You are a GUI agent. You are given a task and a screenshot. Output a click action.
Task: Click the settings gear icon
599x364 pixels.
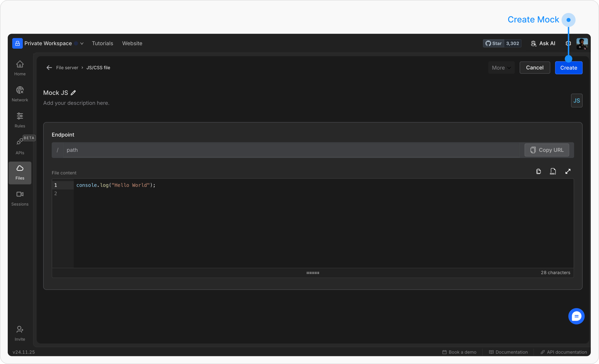568,43
